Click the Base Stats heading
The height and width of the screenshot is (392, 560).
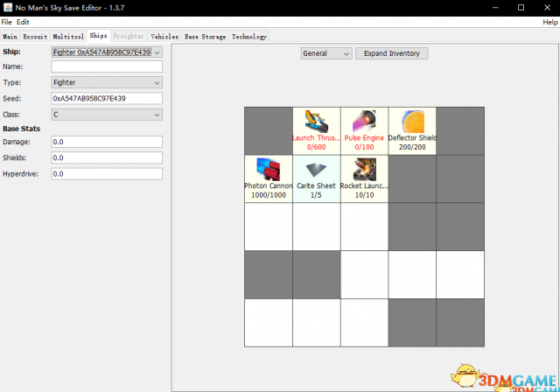pos(21,129)
